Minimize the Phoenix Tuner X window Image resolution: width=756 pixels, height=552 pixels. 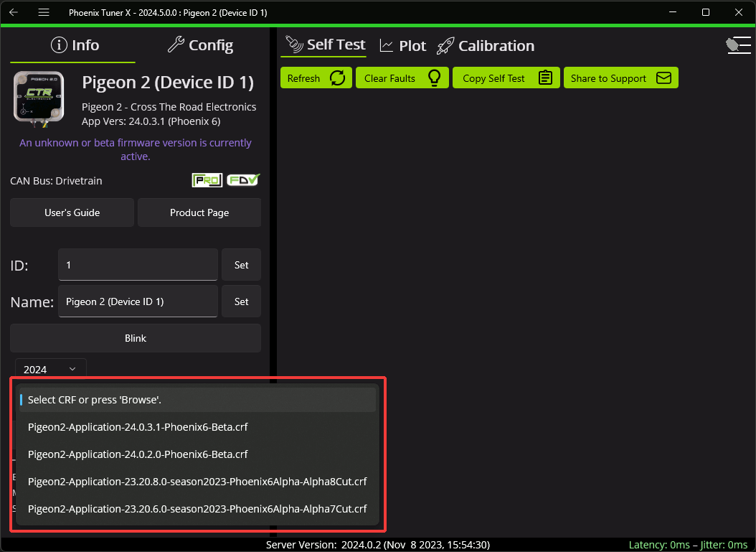673,12
